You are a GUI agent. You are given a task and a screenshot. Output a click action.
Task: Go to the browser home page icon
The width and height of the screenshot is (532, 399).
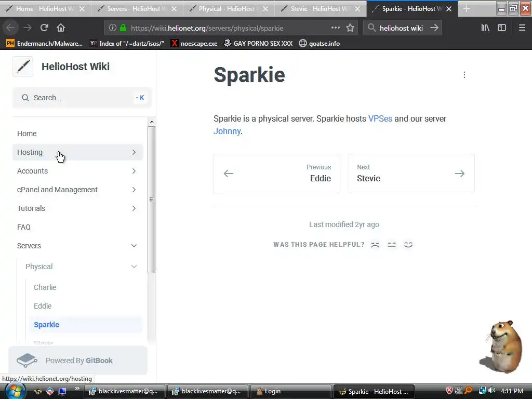(61, 28)
